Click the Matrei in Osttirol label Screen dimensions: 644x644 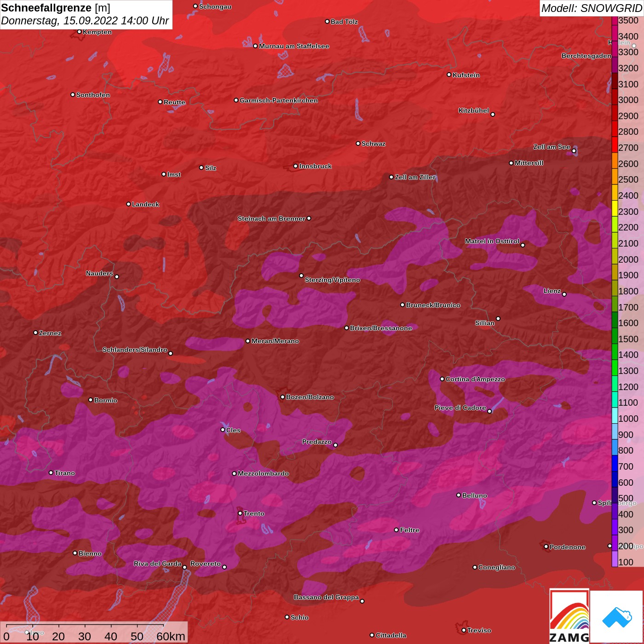point(492,241)
